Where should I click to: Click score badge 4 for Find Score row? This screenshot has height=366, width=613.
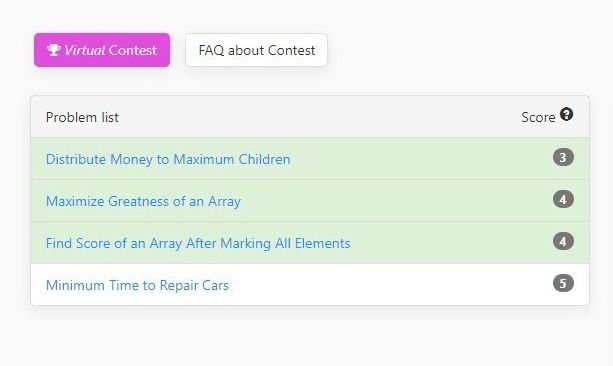click(x=563, y=241)
